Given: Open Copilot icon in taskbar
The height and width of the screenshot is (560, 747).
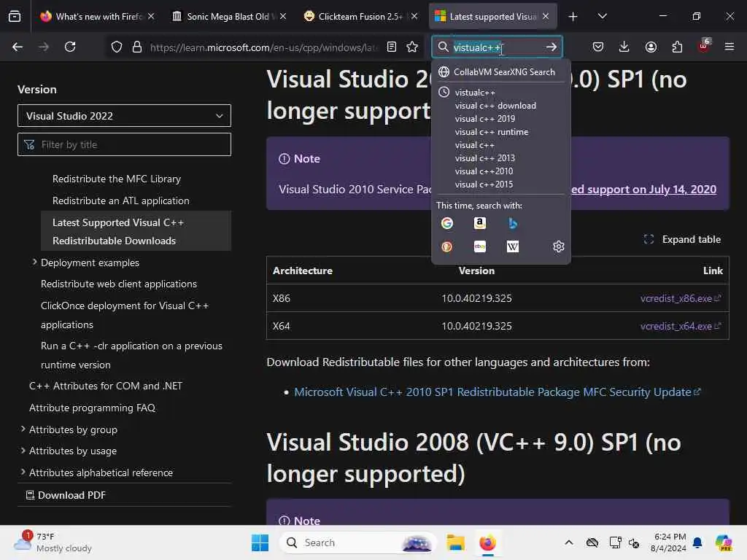Looking at the screenshot, I should (x=724, y=542).
